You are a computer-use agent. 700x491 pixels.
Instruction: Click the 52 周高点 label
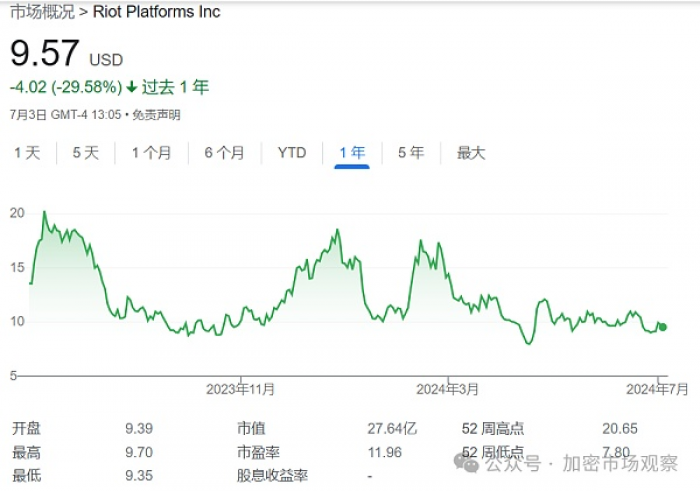[493, 429]
